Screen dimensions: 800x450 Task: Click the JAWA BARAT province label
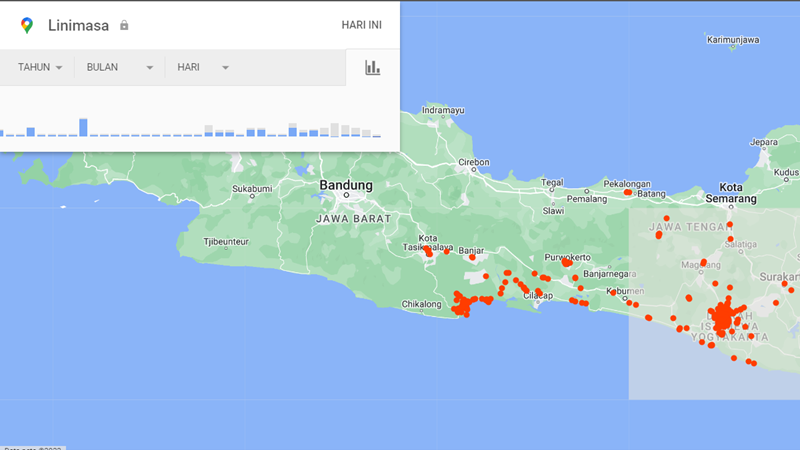354,219
